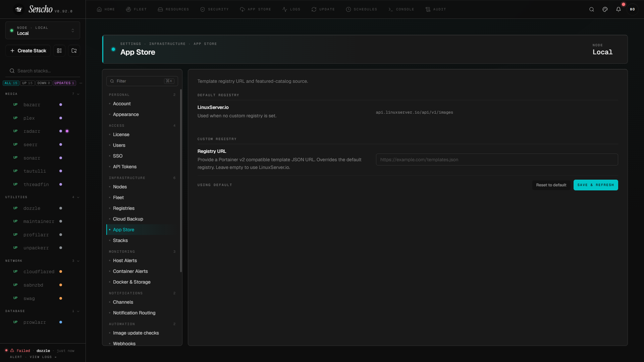
Task: Open API Tokens settings
Action: 142,167
